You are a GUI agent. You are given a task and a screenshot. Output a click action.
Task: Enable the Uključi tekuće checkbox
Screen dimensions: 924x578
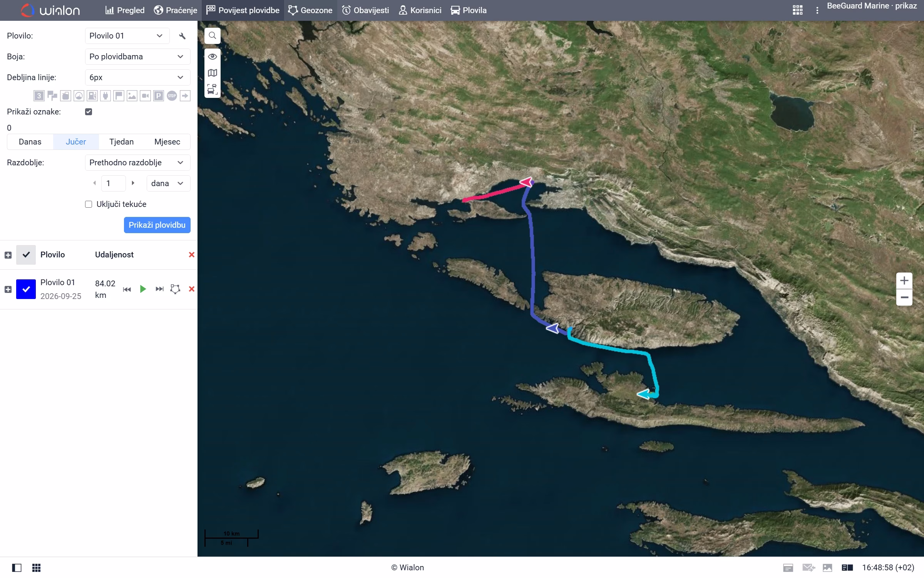coord(89,204)
